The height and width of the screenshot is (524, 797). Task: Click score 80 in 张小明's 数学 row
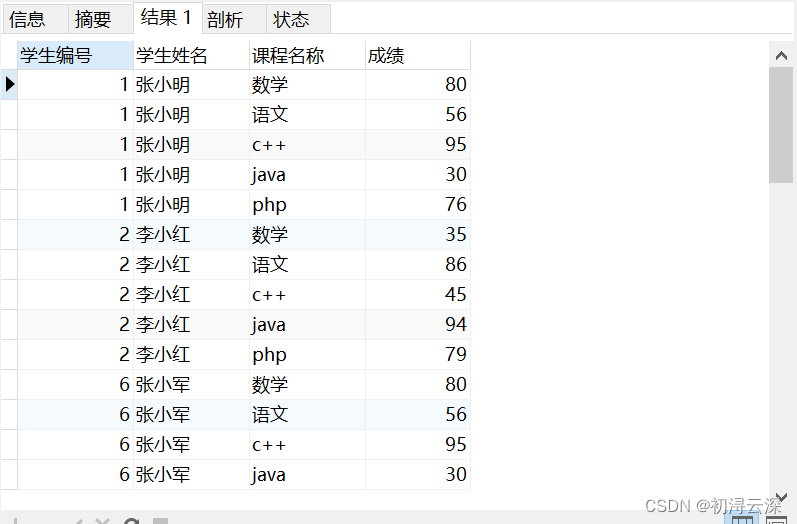(418, 84)
